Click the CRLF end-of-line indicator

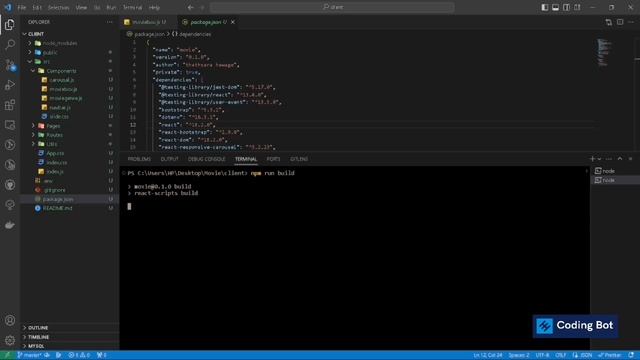tap(561, 355)
